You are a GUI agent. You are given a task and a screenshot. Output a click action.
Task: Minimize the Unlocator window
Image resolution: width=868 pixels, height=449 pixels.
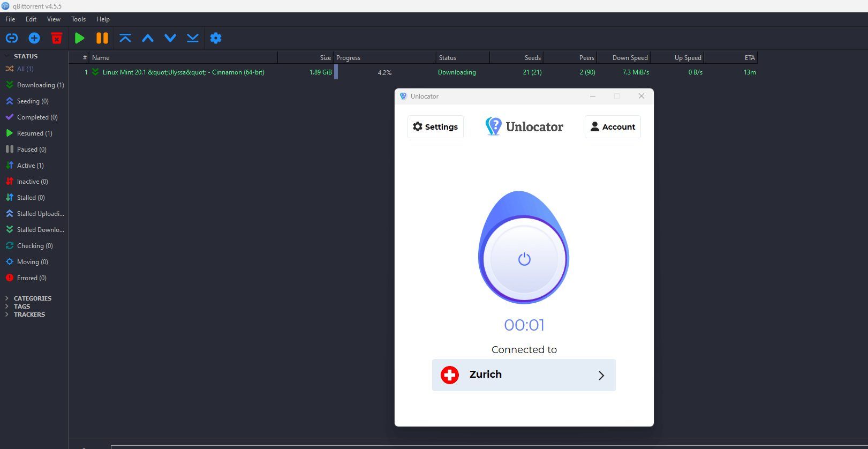(x=593, y=96)
